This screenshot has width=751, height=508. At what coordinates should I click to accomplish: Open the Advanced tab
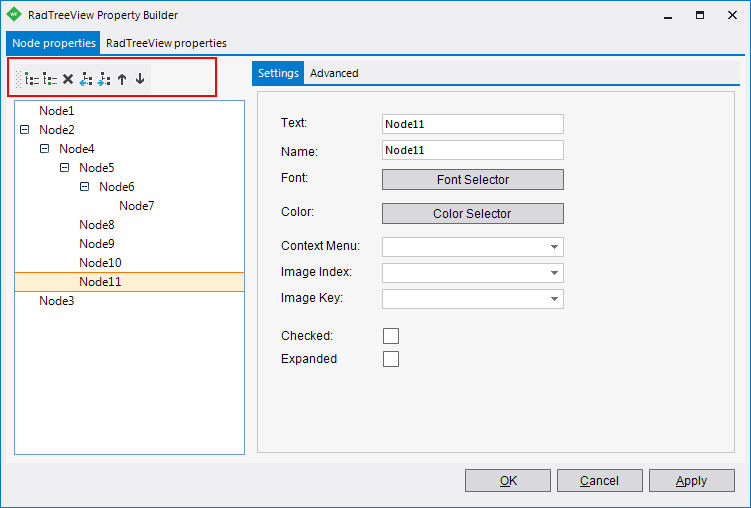pyautogui.click(x=334, y=73)
